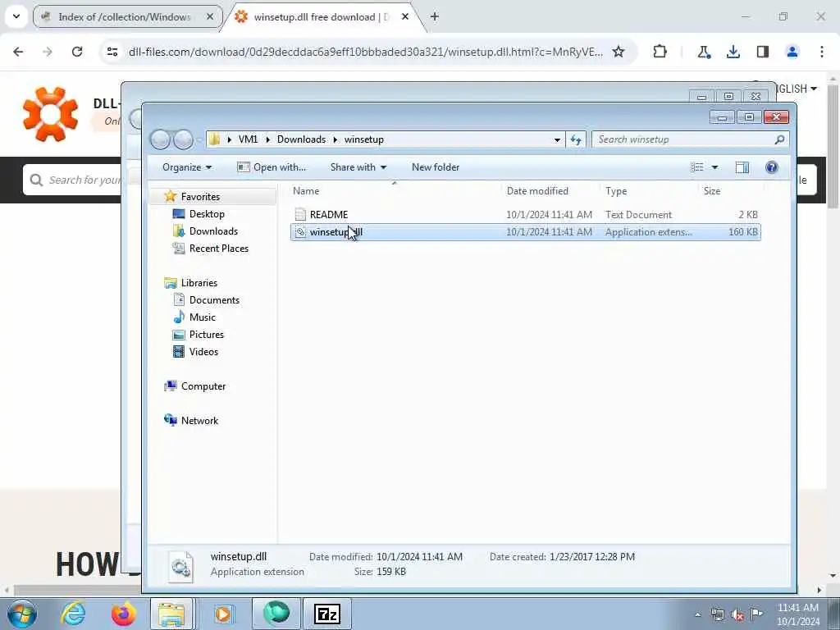The width and height of the screenshot is (840, 630).
Task: Toggle the preview pane icon
Action: tap(742, 167)
